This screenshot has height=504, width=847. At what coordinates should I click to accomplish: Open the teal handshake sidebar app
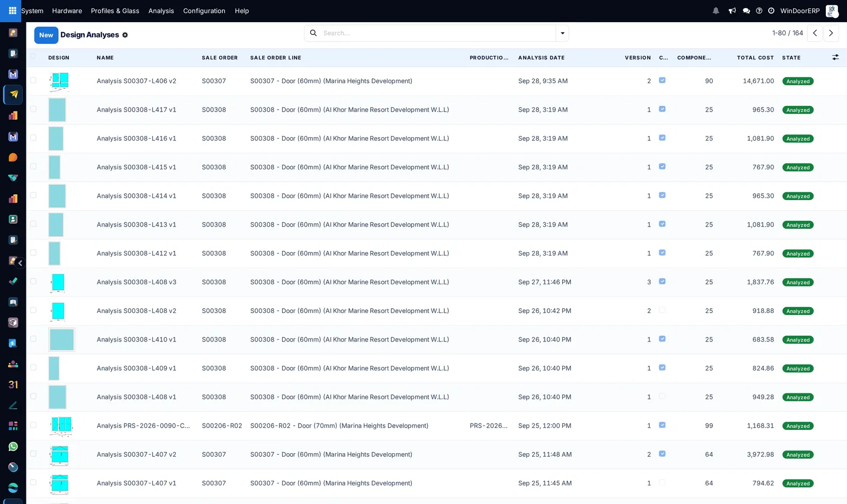13,178
